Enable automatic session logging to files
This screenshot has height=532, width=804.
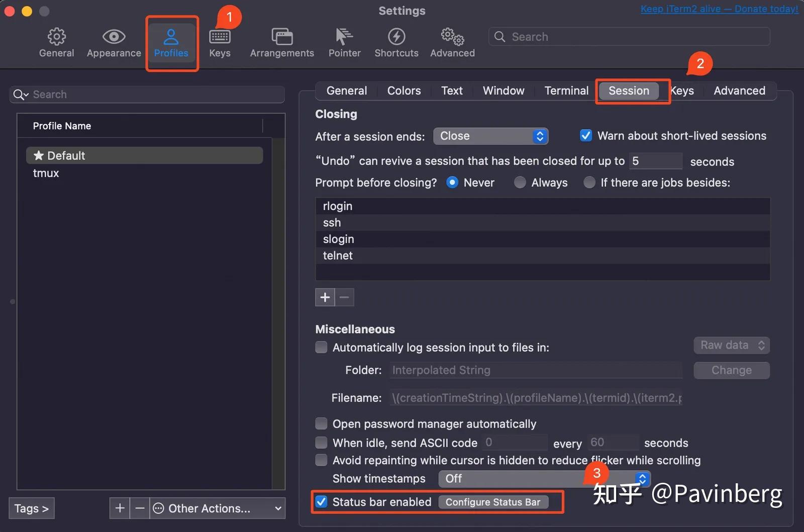[x=321, y=347]
